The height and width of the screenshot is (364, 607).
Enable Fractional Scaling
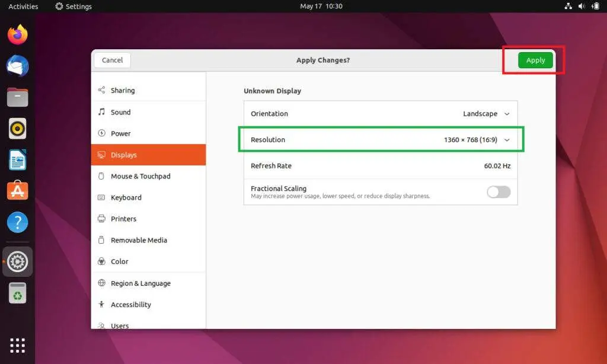498,192
